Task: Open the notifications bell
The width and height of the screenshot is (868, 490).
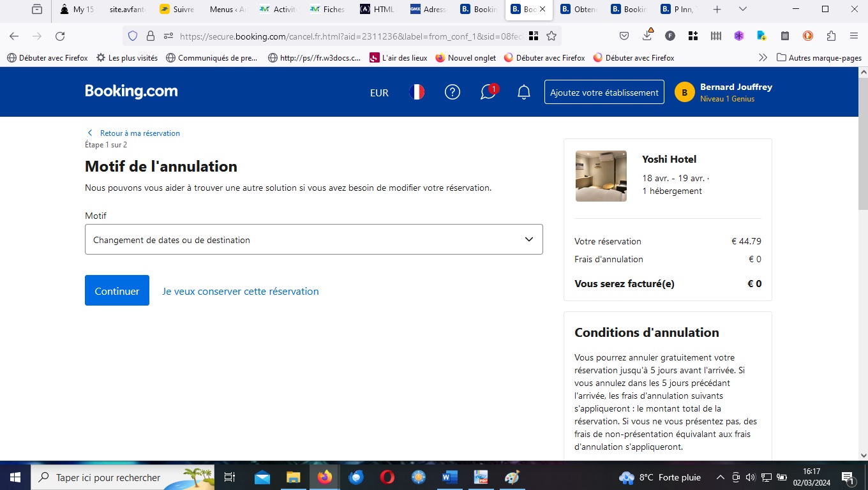Action: (523, 93)
